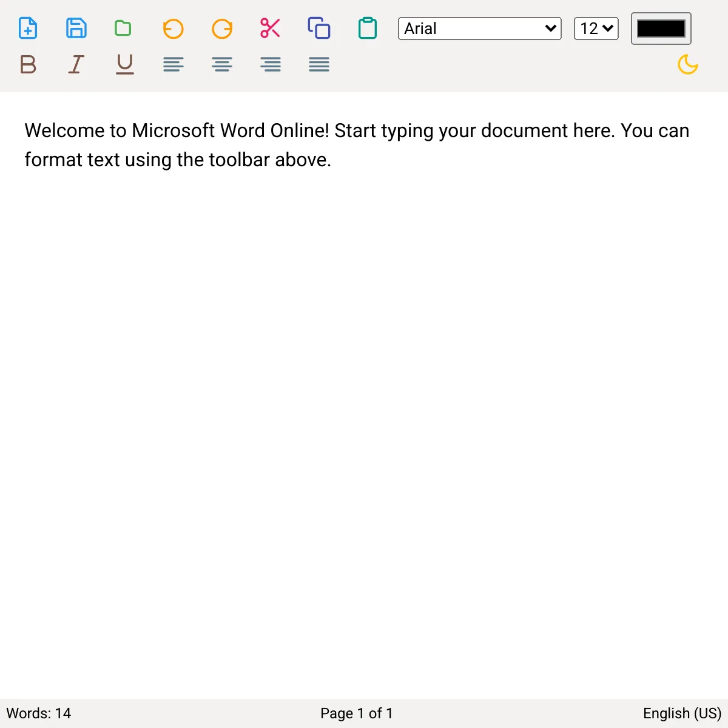This screenshot has height=728, width=728.
Task: Copy selection with the overlapping squares icon
Action: click(319, 29)
